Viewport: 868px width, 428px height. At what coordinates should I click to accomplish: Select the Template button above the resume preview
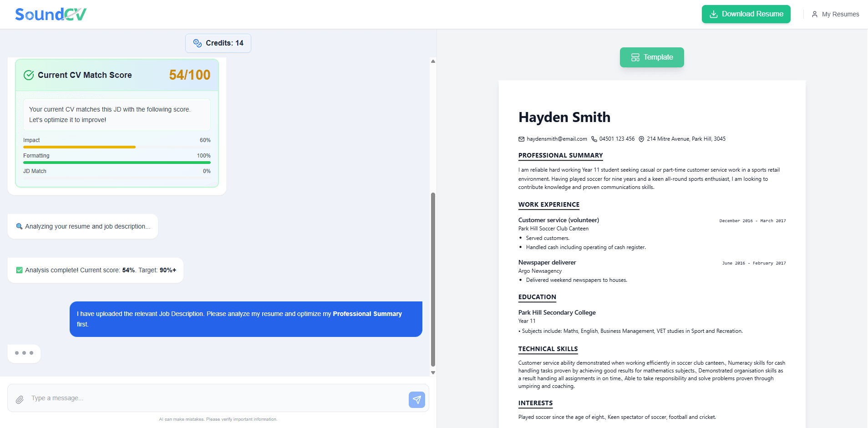point(652,57)
